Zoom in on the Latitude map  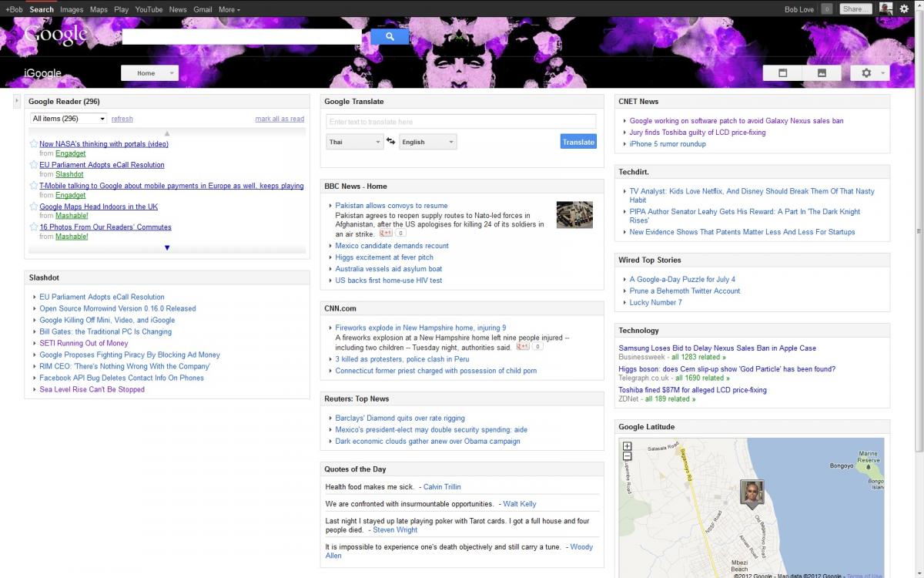627,446
